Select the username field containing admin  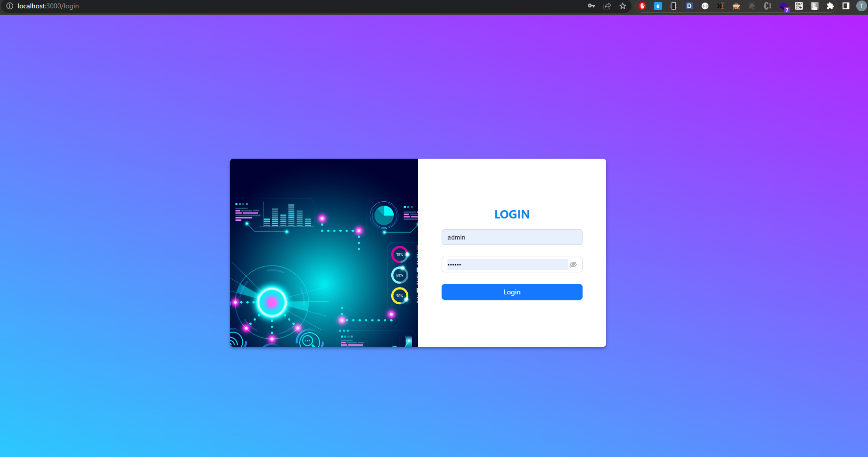point(512,237)
